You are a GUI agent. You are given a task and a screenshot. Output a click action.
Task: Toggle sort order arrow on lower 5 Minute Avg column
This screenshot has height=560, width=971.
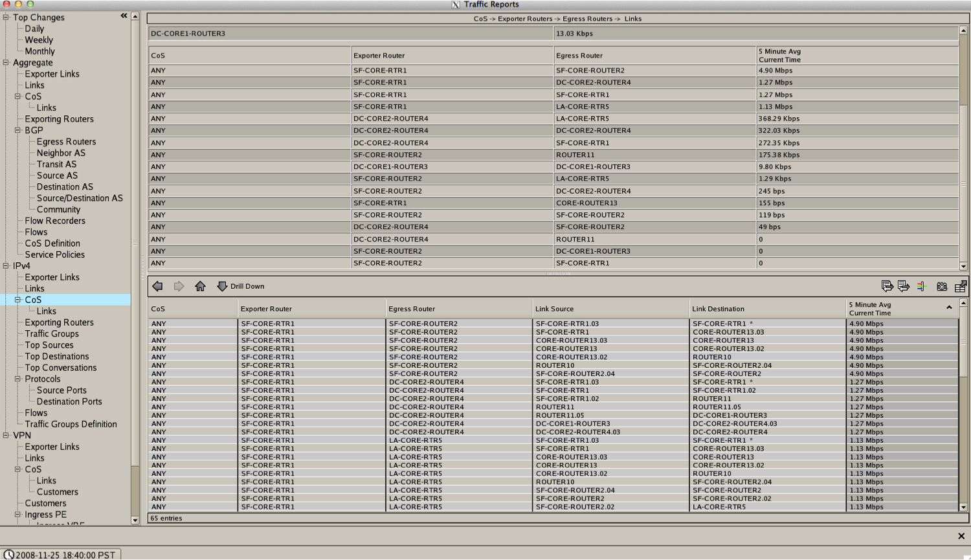949,308
